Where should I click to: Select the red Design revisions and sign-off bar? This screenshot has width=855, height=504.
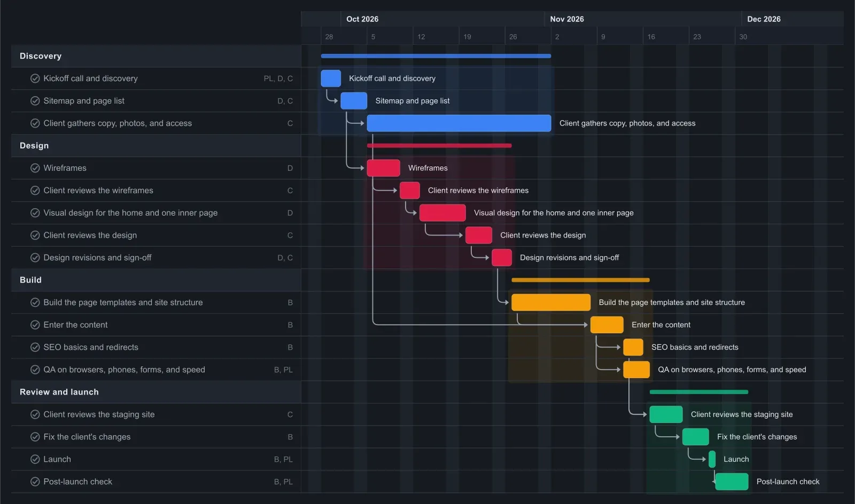502,258
